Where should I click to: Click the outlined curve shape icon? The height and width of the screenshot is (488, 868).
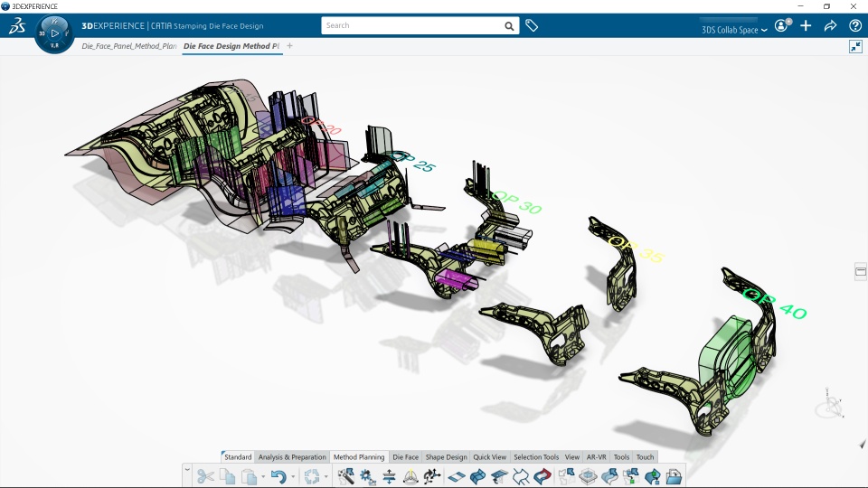pos(521,476)
